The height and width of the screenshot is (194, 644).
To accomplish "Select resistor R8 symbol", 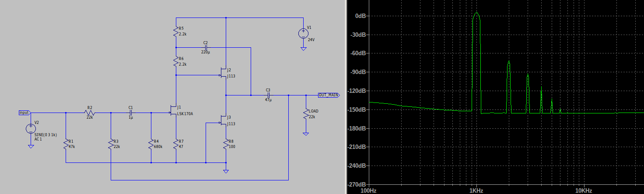I will [226, 144].
